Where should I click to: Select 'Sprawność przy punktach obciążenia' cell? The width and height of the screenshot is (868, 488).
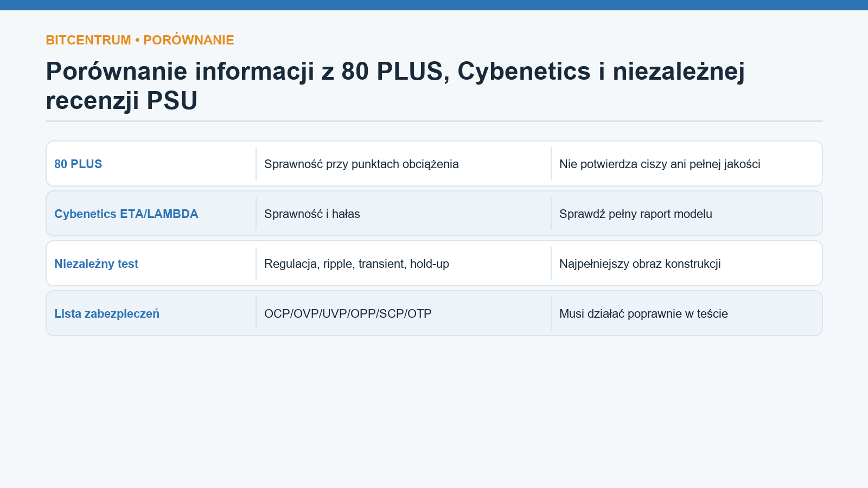tap(361, 164)
